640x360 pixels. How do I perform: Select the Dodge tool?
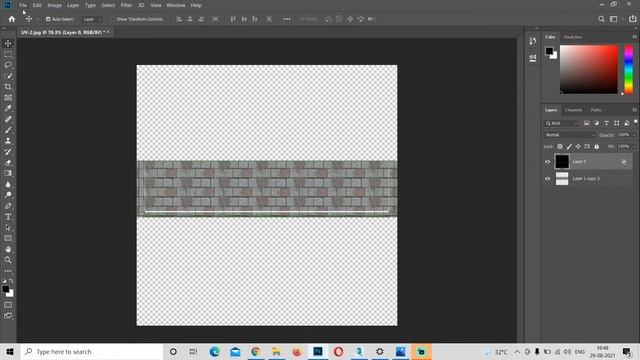coord(8,195)
